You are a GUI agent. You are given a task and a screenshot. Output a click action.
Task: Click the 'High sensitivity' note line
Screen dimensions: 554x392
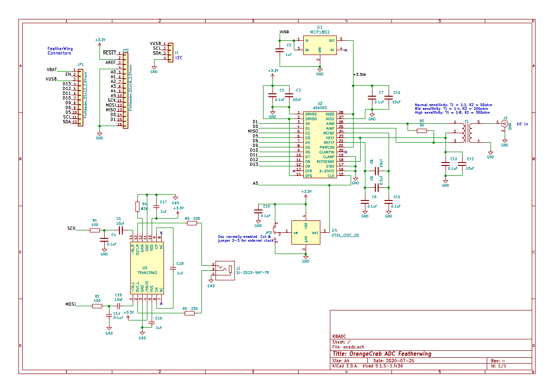point(452,112)
